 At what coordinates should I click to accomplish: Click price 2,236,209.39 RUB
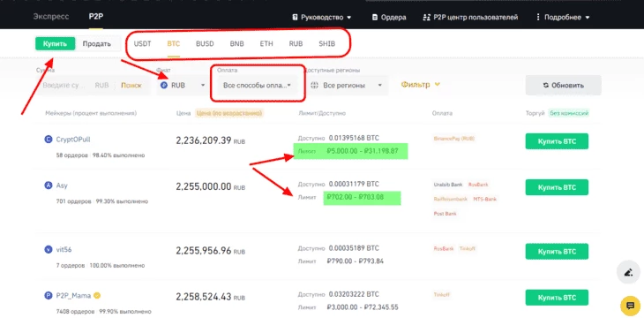pyautogui.click(x=210, y=140)
